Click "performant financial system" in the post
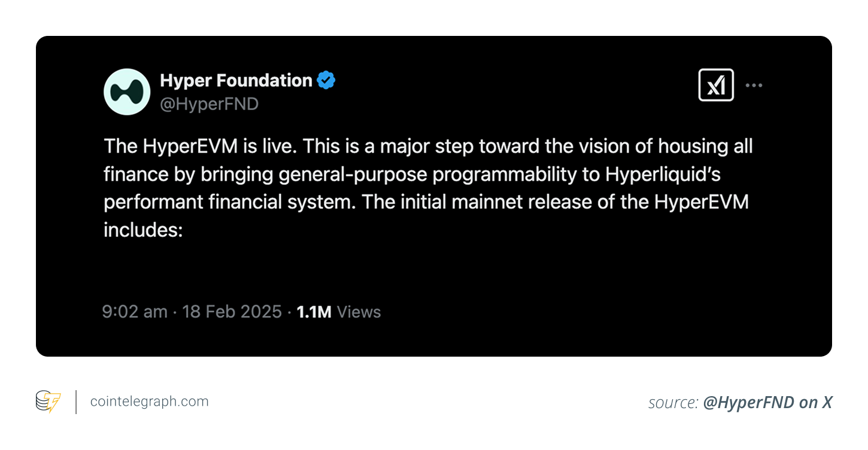Viewport: 868px width, 450px height. click(229, 202)
